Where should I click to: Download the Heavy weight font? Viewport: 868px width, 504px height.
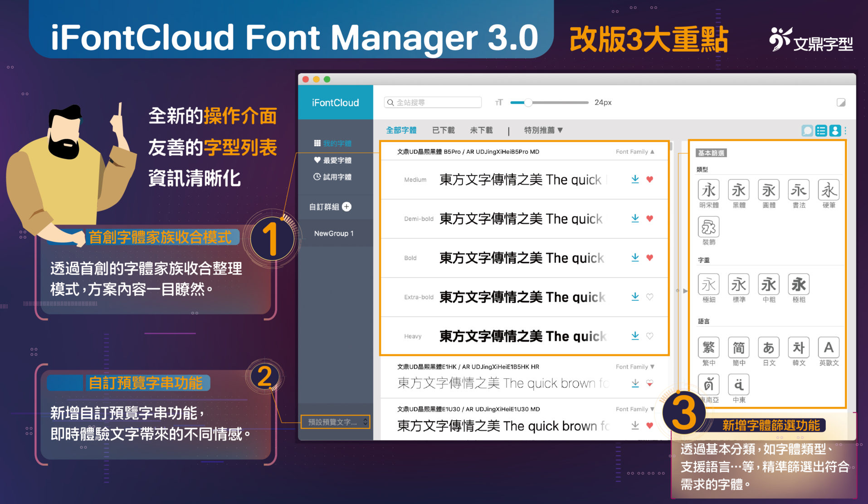point(635,336)
